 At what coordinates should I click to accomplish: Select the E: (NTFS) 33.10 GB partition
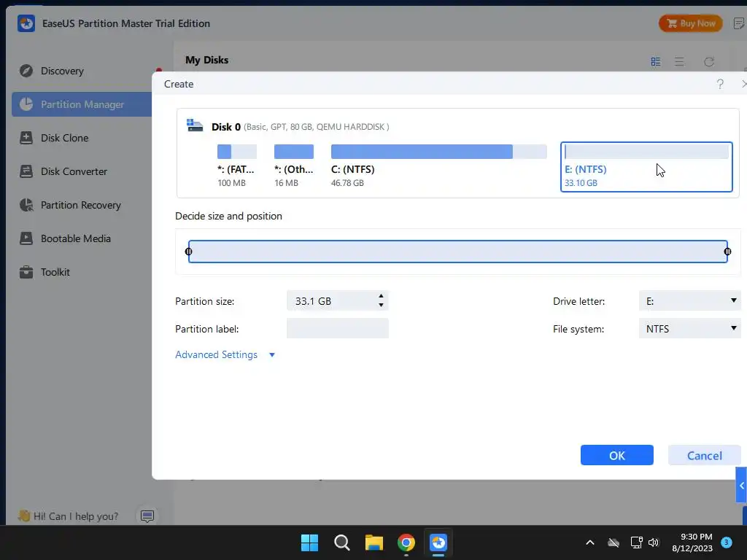coord(646,167)
